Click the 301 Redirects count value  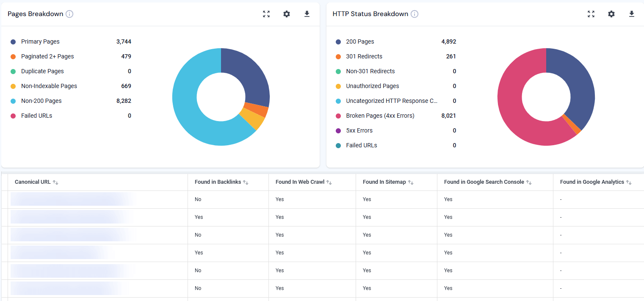coord(451,56)
